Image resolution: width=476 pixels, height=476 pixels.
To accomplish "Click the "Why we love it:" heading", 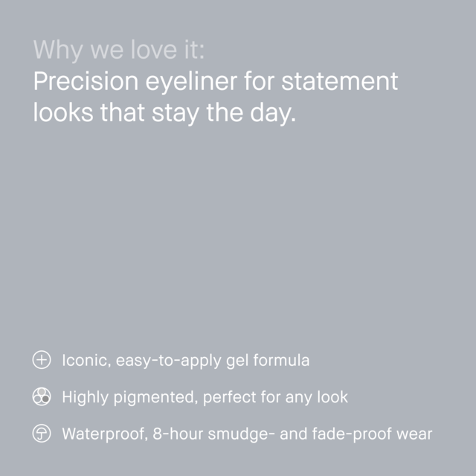I will coord(119,50).
